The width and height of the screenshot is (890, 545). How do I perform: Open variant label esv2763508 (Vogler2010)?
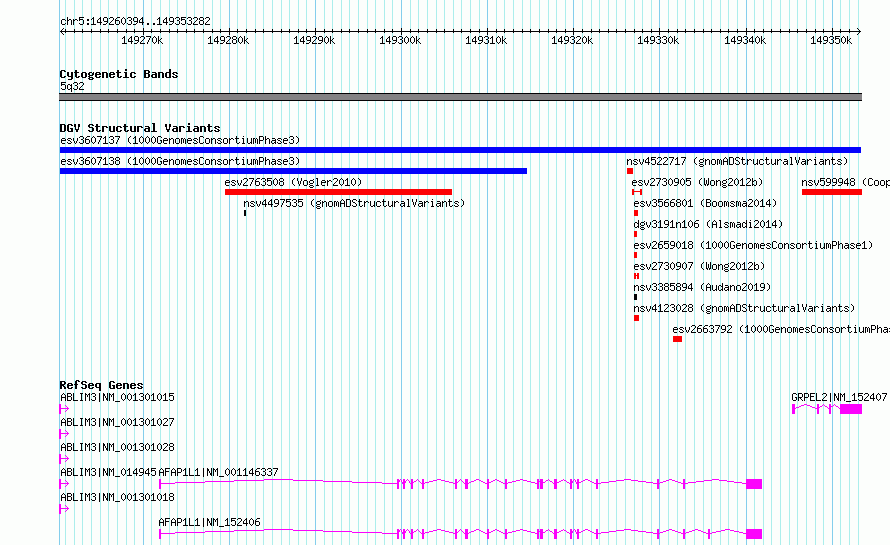[x=293, y=182]
